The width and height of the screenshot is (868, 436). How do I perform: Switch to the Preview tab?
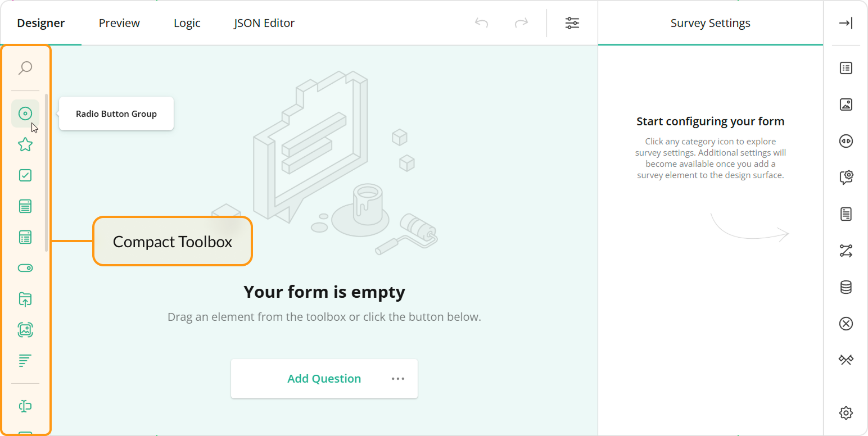119,23
